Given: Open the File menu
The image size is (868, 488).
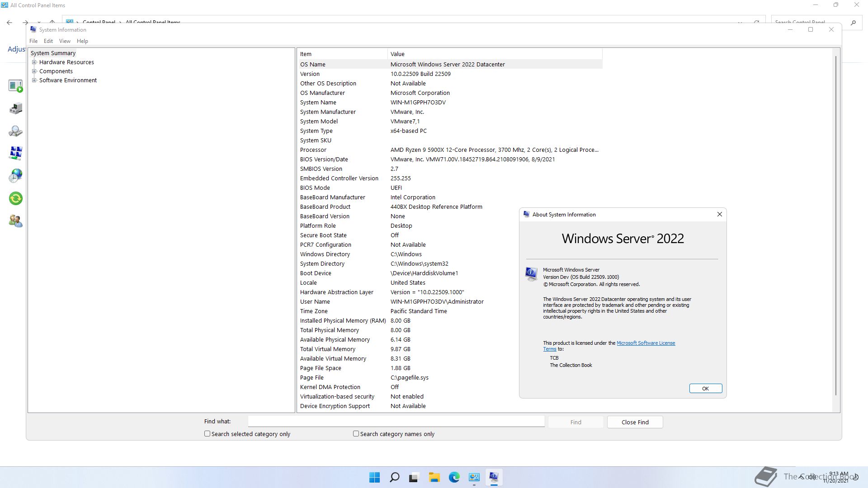Looking at the screenshot, I should tap(33, 41).
